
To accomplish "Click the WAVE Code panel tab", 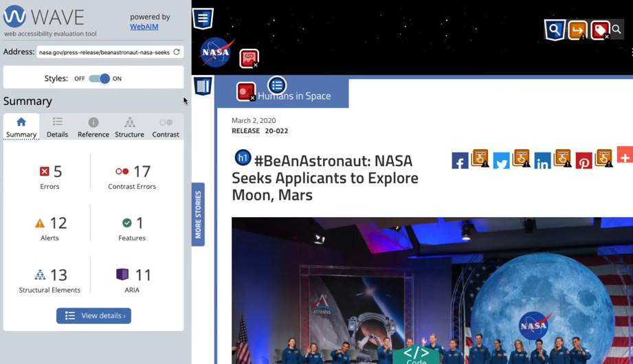I will pos(416,355).
